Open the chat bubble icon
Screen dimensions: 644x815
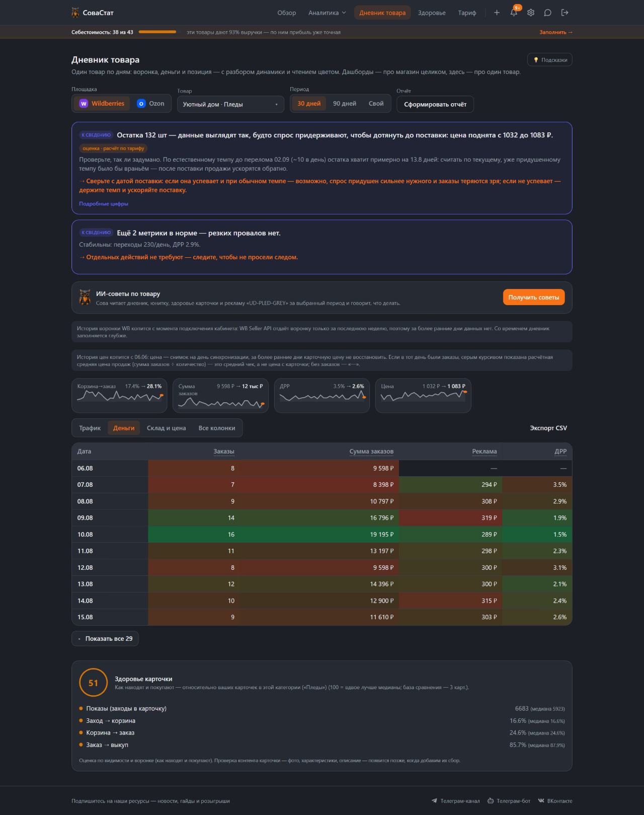[548, 13]
